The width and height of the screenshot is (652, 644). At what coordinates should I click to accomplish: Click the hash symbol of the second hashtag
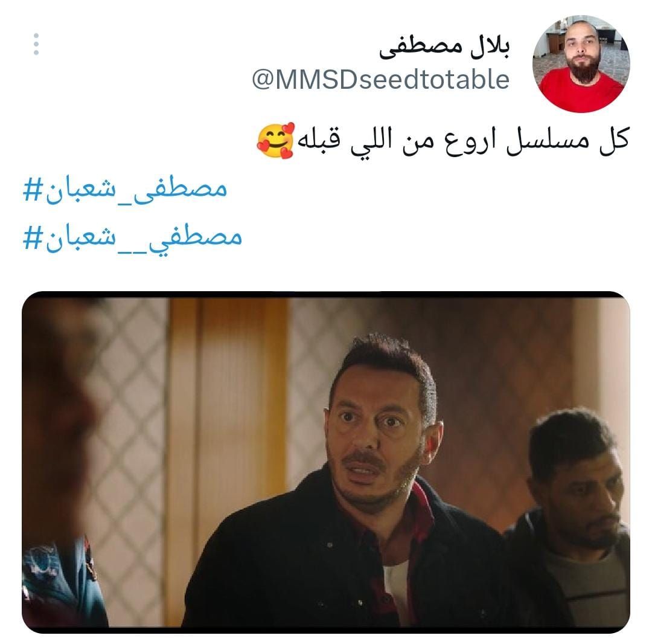pos(33,239)
